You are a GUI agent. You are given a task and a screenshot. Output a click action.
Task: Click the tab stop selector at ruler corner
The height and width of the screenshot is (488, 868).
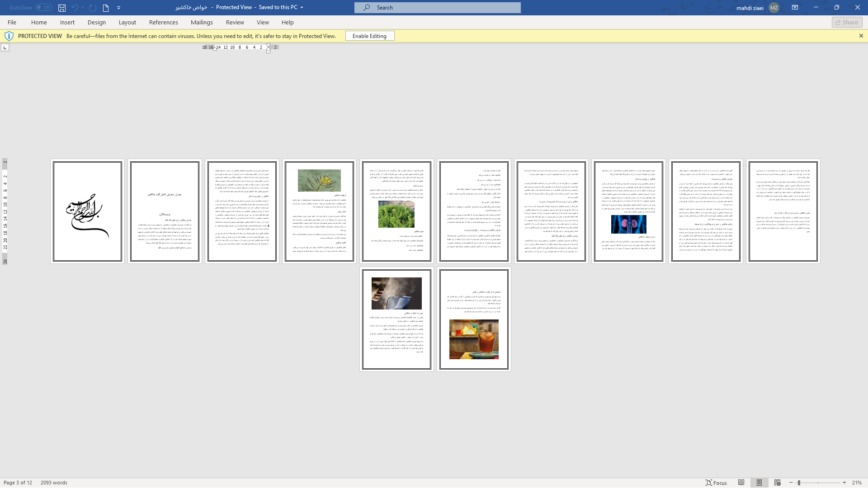click(x=5, y=47)
